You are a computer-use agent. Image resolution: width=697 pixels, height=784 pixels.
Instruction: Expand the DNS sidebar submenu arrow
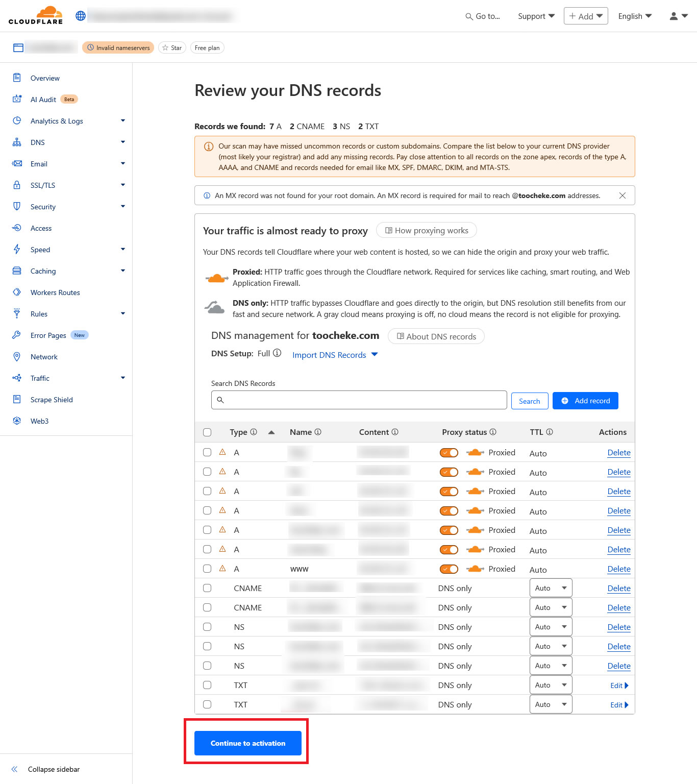coord(123,142)
